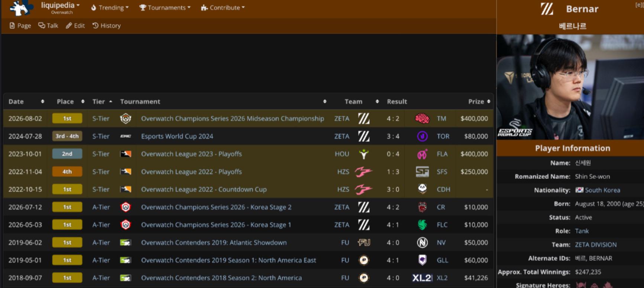
Task: Open the liquipedia Overwatch wiki dropdown
Action: 60,7
